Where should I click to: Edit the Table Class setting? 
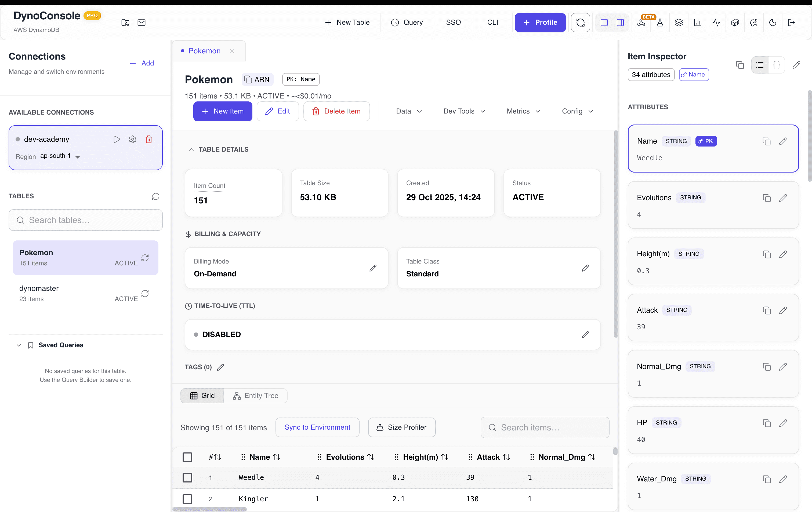(x=585, y=268)
